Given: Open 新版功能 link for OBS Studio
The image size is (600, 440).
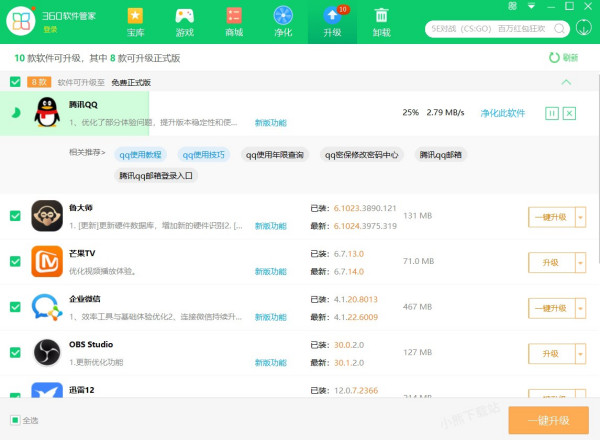Looking at the screenshot, I should tap(271, 363).
